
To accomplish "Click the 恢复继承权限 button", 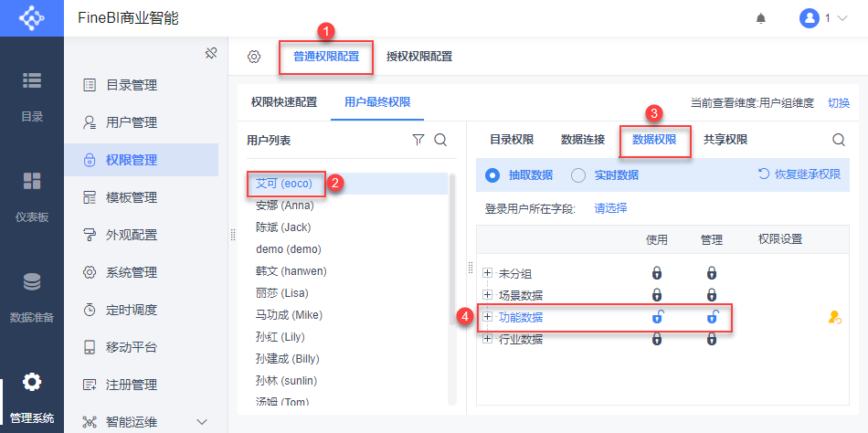I will click(x=799, y=174).
